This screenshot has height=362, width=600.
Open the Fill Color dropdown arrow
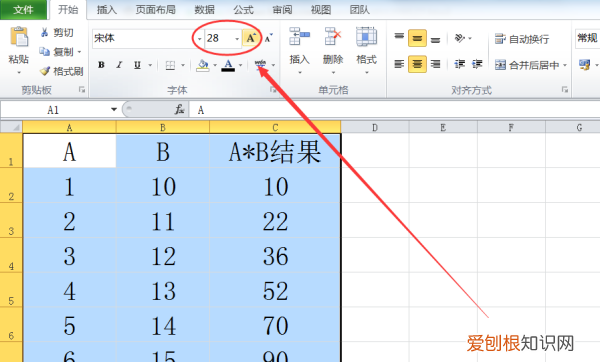coord(215,65)
